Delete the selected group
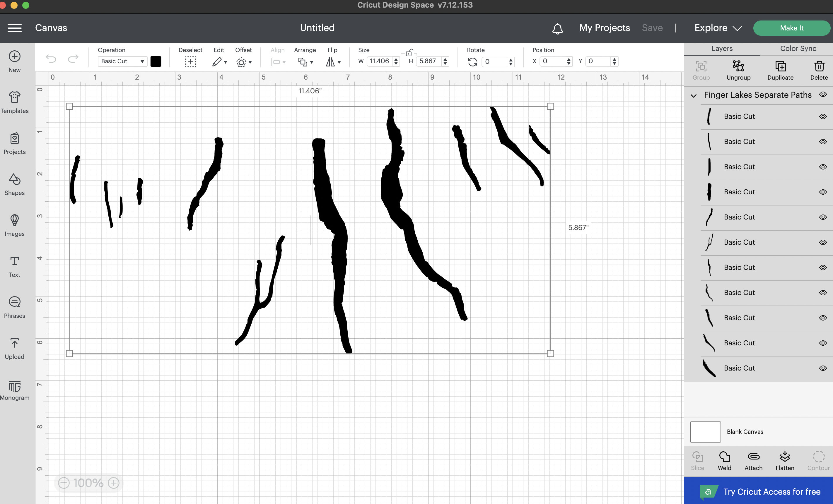Image resolution: width=833 pixels, height=504 pixels. pyautogui.click(x=819, y=70)
